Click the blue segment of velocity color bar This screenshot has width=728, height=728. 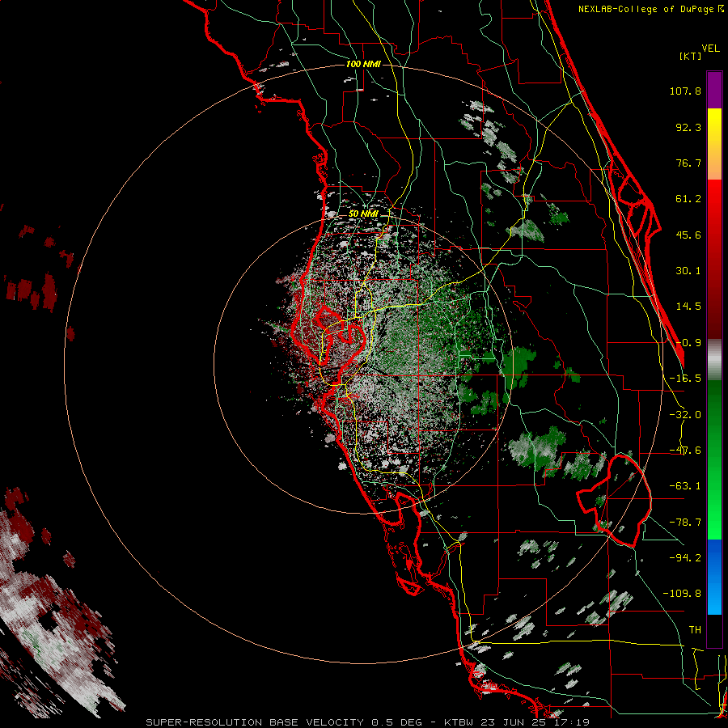click(714, 577)
